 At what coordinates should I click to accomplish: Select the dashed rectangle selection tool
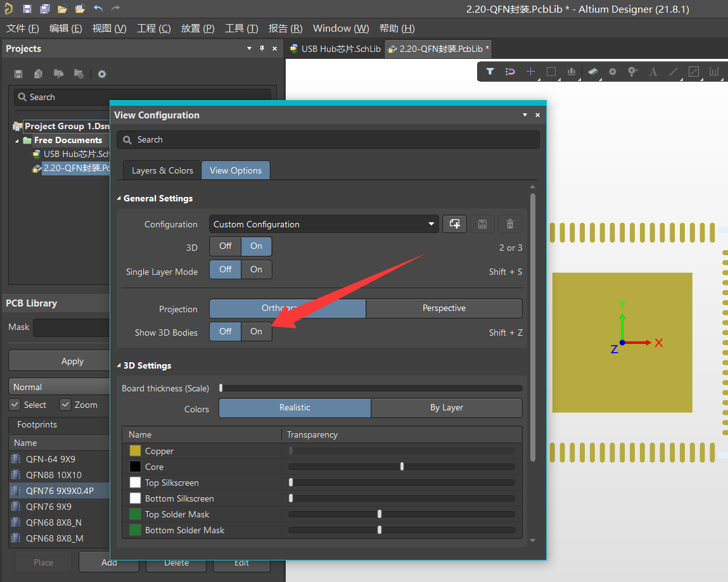[x=551, y=72]
